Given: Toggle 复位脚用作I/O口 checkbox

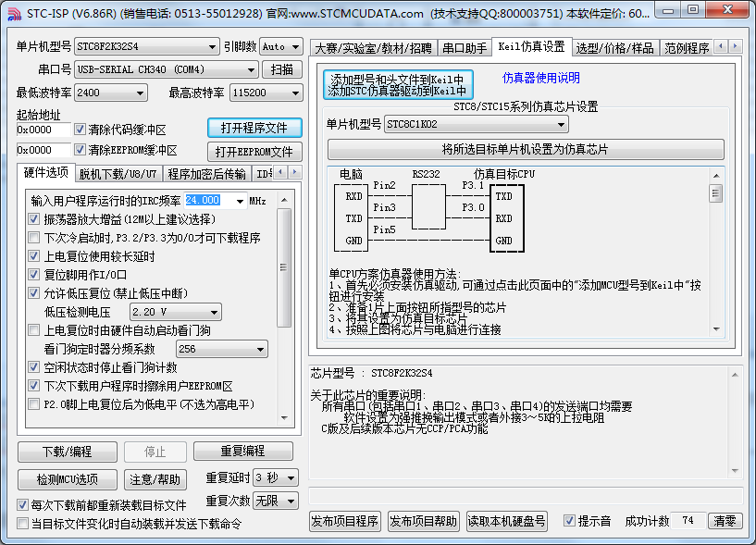Looking at the screenshot, I should point(33,275).
